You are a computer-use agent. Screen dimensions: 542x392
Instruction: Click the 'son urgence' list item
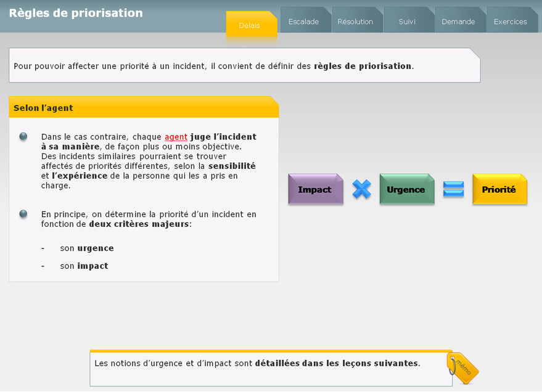[86, 248]
